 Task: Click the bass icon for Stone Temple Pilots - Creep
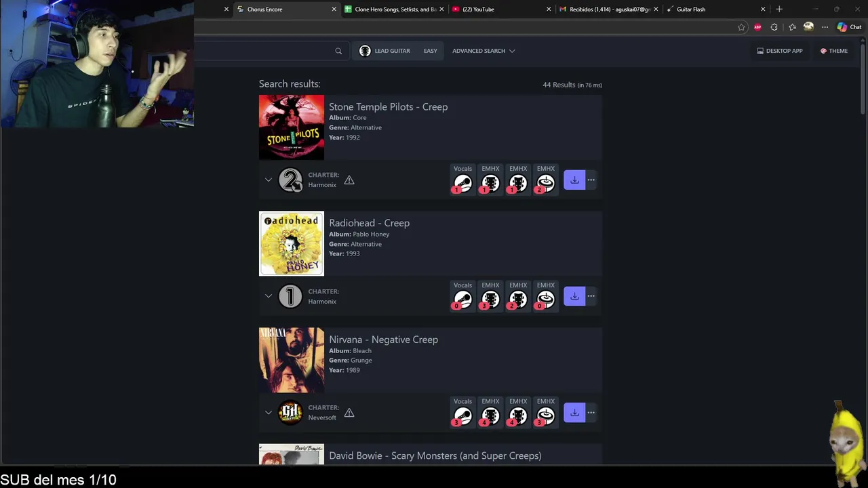[518, 183]
